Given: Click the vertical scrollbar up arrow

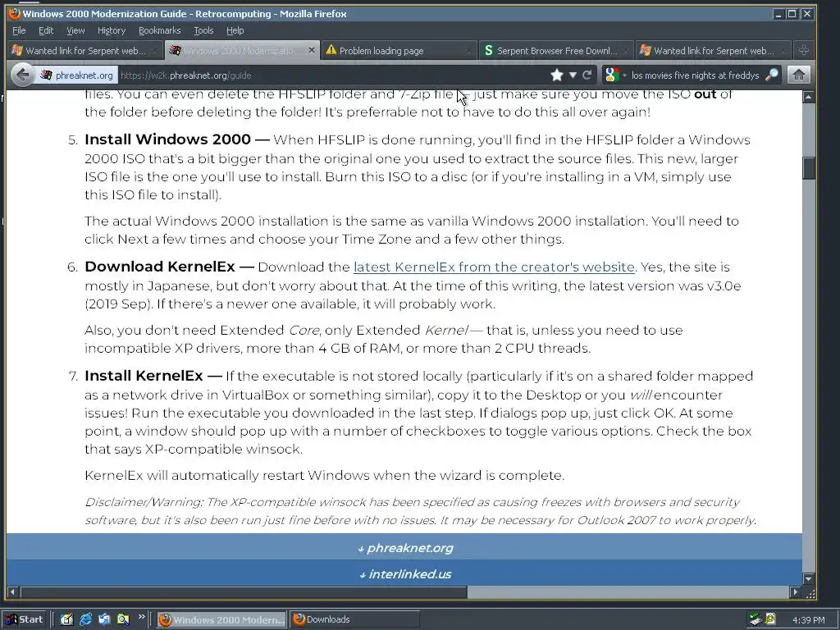Looking at the screenshot, I should pyautogui.click(x=808, y=97).
